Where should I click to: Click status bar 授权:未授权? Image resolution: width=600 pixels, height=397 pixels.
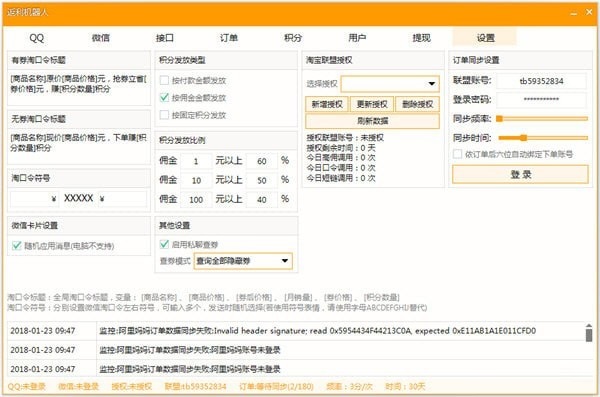tap(132, 387)
